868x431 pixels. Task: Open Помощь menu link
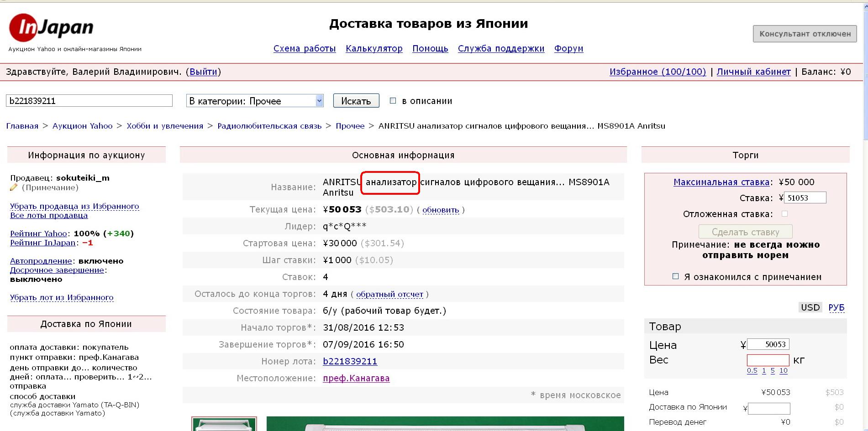coord(430,48)
